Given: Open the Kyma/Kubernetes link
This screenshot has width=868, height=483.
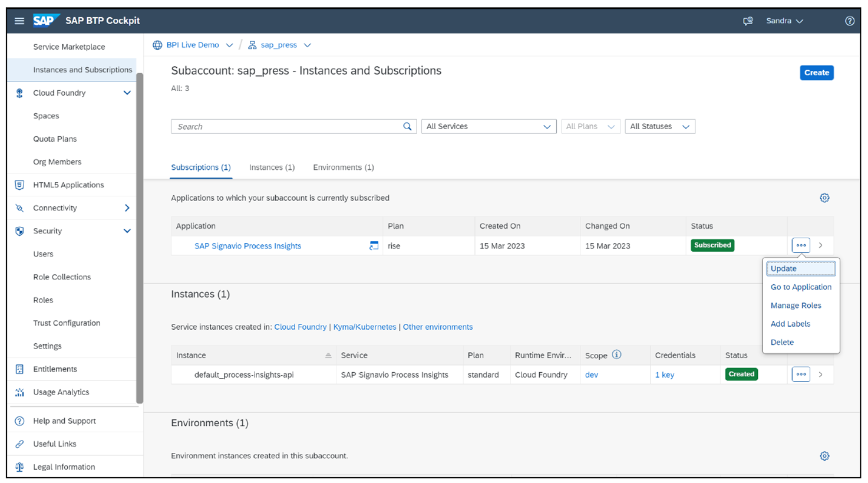Looking at the screenshot, I should tap(364, 327).
